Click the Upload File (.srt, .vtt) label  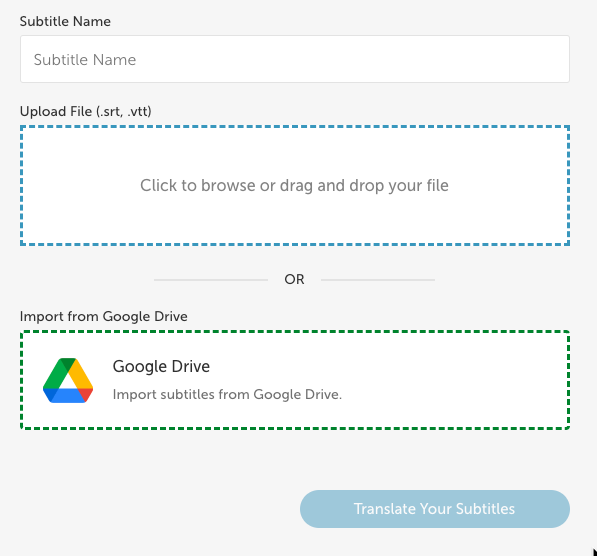[86, 111]
